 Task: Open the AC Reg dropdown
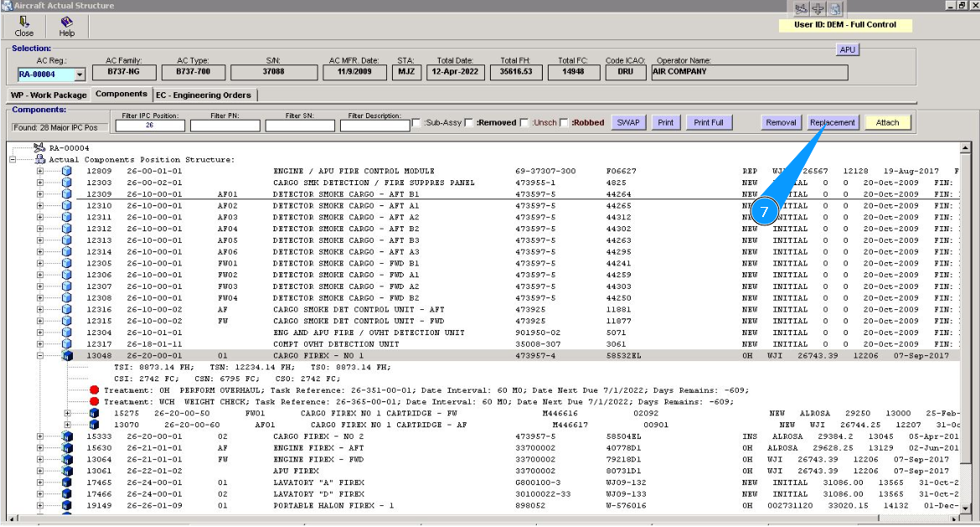(x=80, y=75)
